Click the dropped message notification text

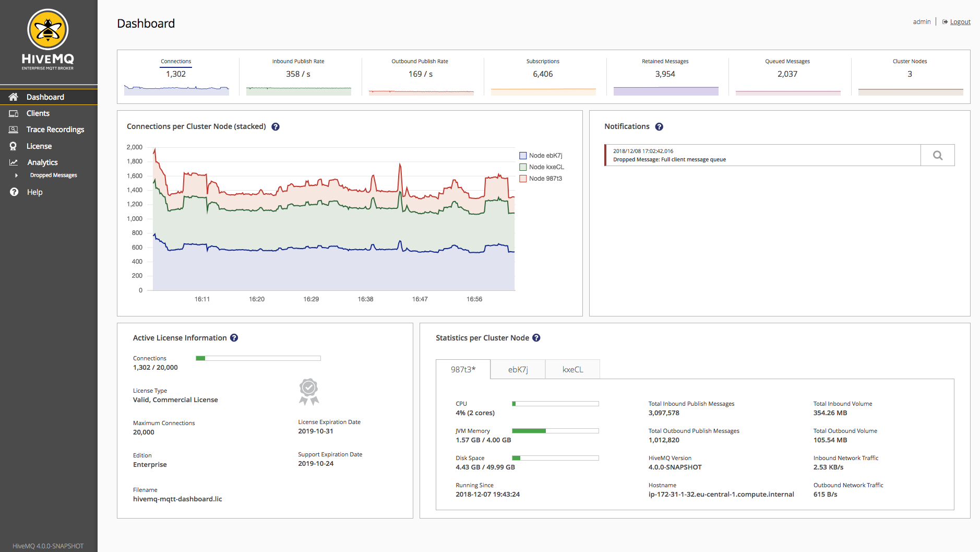[x=670, y=160]
